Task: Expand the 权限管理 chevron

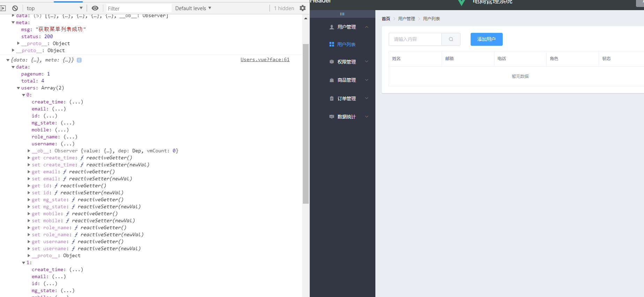Action: (367, 62)
